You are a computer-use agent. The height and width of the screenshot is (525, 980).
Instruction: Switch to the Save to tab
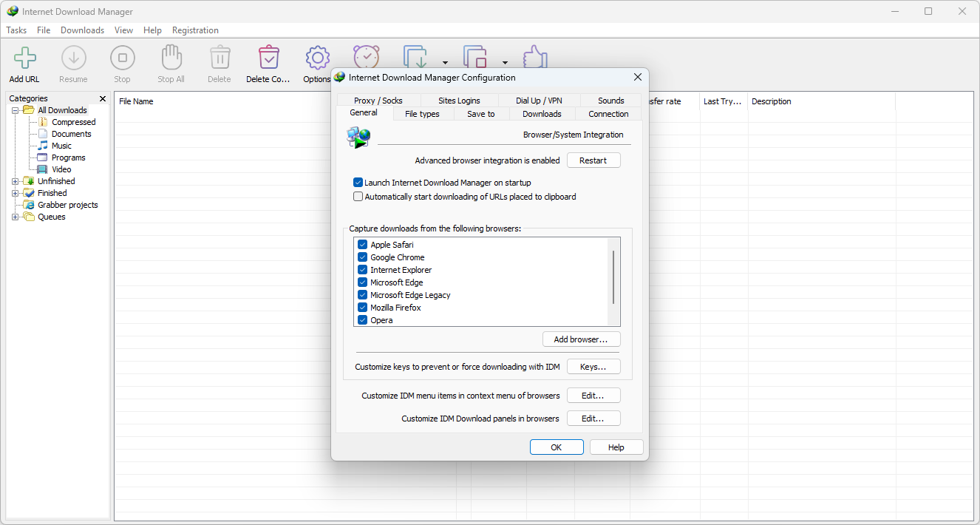[481, 114]
